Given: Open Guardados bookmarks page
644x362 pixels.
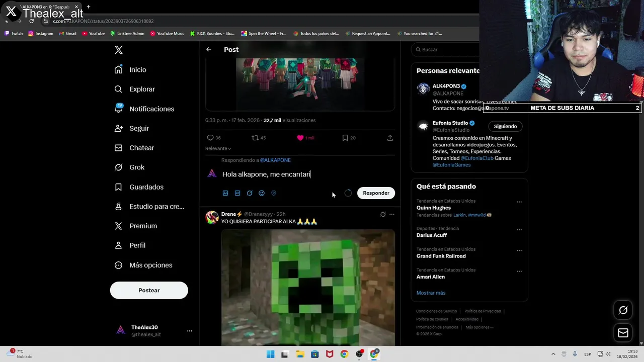Looking at the screenshot, I should click(139, 187).
